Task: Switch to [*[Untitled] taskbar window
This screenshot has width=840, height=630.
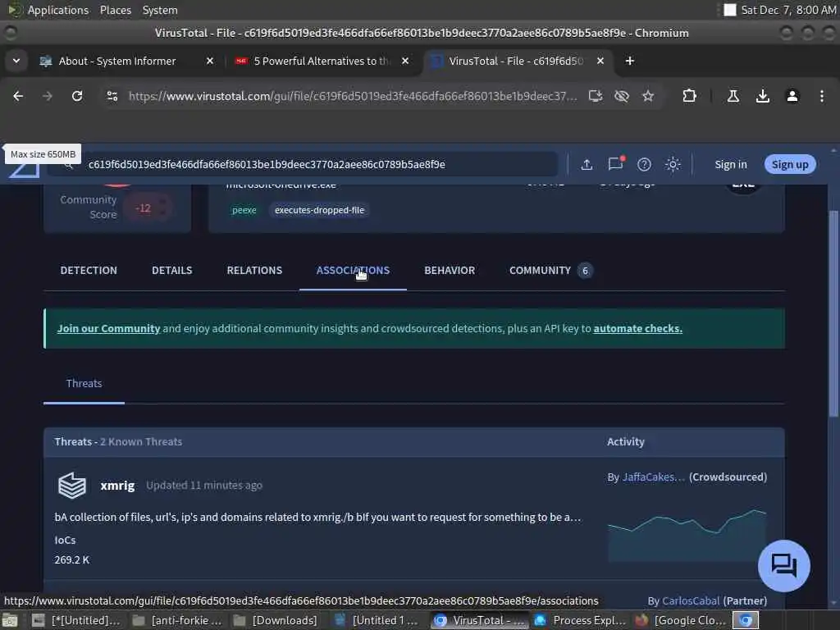Action: tap(76, 620)
